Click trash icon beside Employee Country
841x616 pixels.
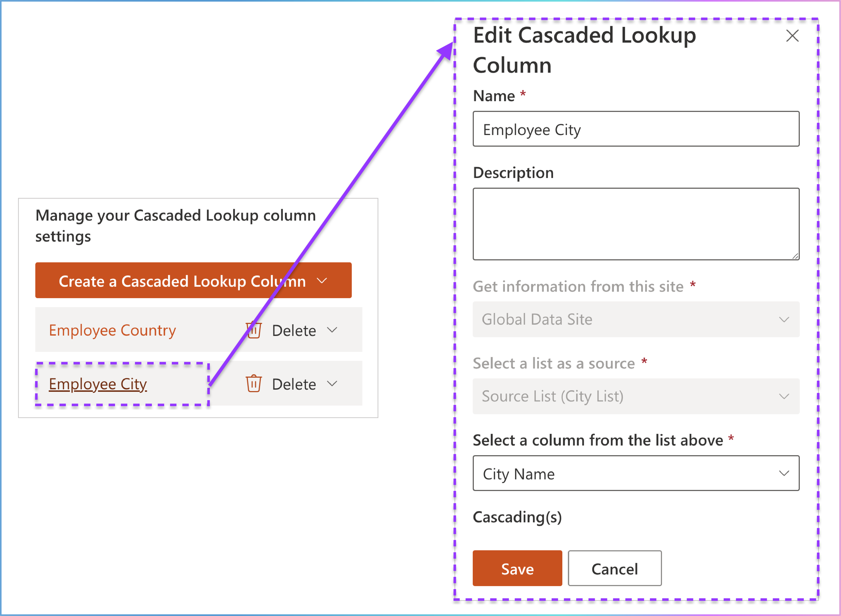[254, 330]
